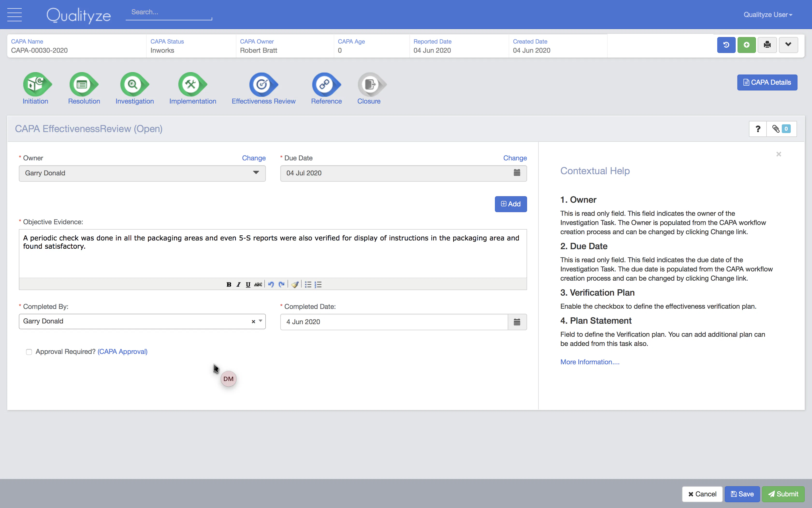Open the Reference stage icon
The image size is (812, 508).
click(326, 84)
